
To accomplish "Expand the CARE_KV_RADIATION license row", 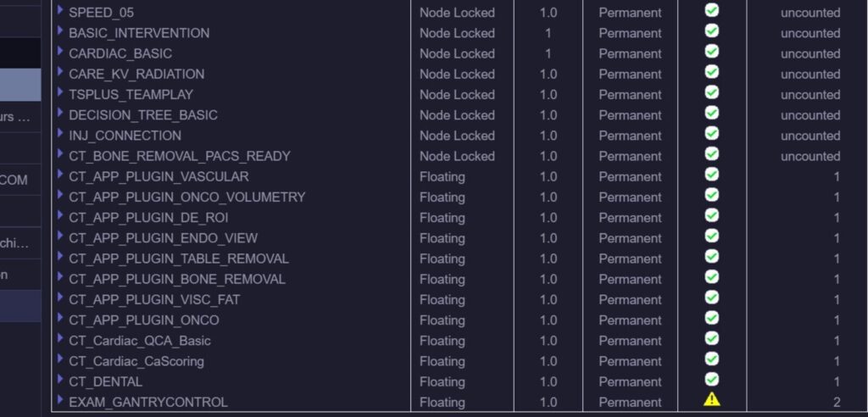I will pos(60,71).
